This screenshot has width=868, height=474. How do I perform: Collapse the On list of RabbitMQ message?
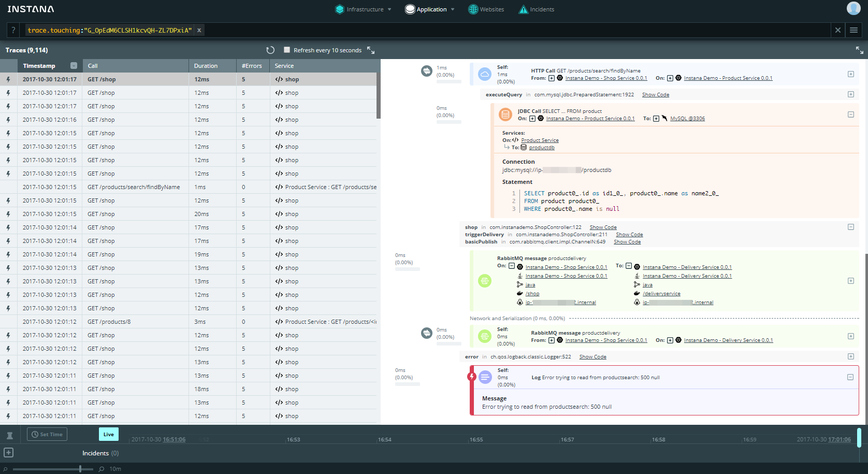pyautogui.click(x=512, y=266)
